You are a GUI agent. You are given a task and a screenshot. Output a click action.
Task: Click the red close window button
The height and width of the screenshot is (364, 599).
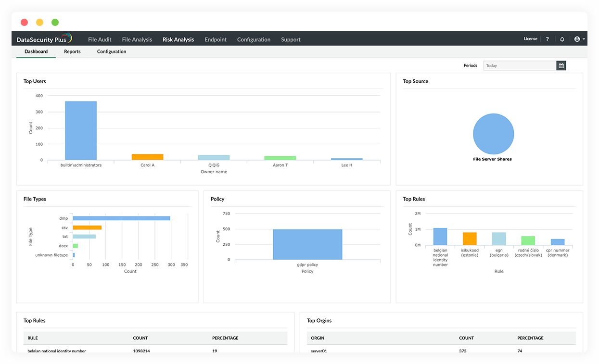pyautogui.click(x=25, y=22)
